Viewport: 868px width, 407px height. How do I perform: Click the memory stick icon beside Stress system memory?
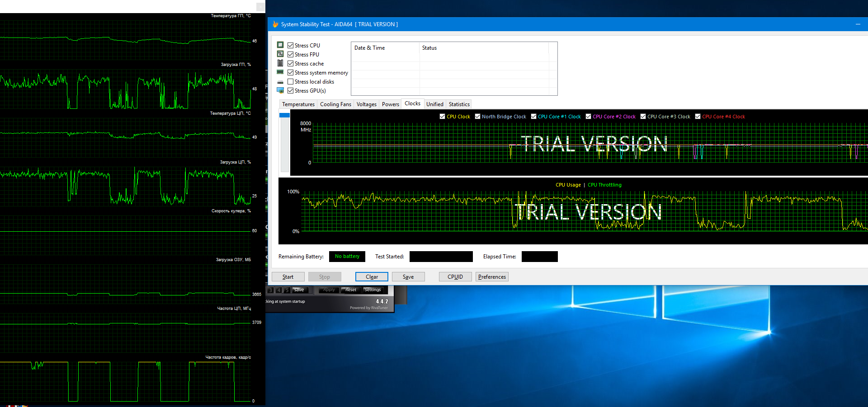click(x=280, y=72)
